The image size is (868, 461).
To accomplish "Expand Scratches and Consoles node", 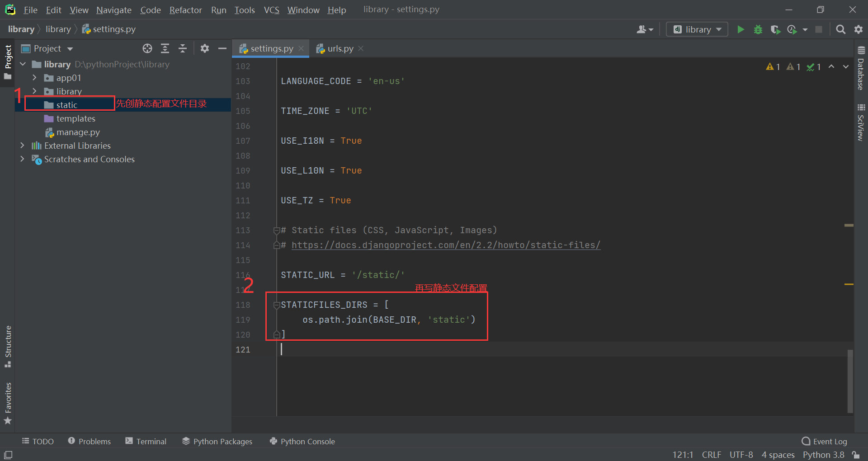I will pos(23,159).
